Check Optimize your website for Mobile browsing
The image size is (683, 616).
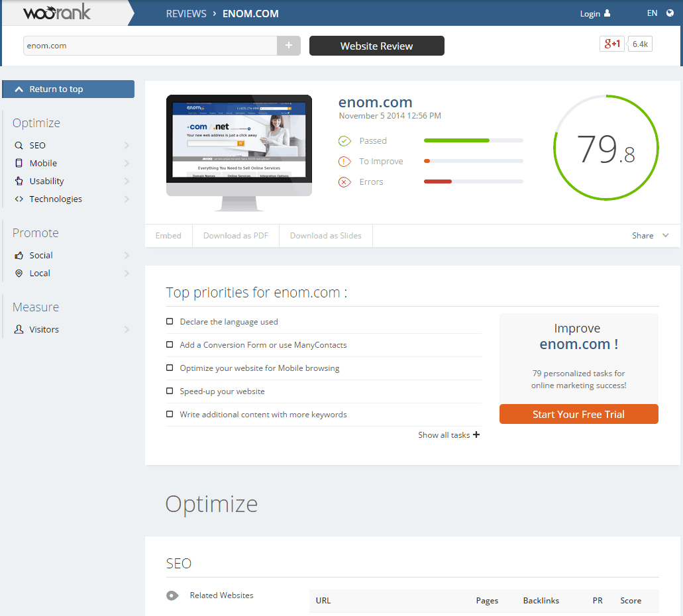point(170,368)
